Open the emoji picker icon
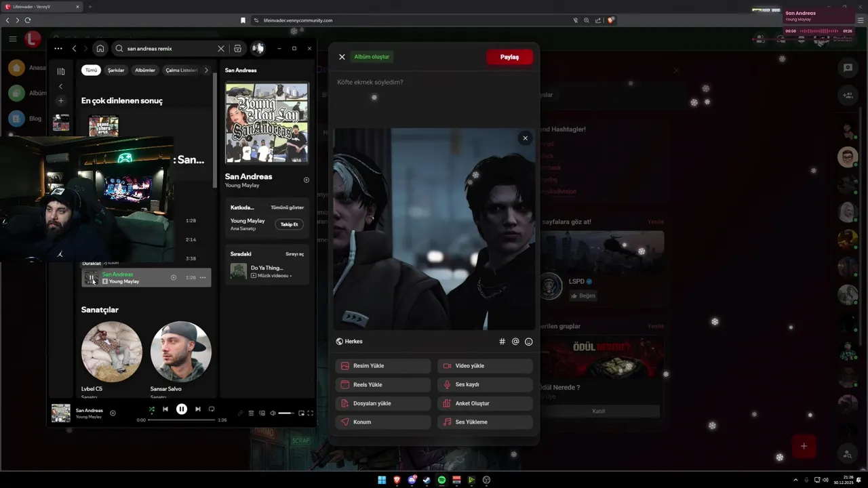 click(529, 342)
